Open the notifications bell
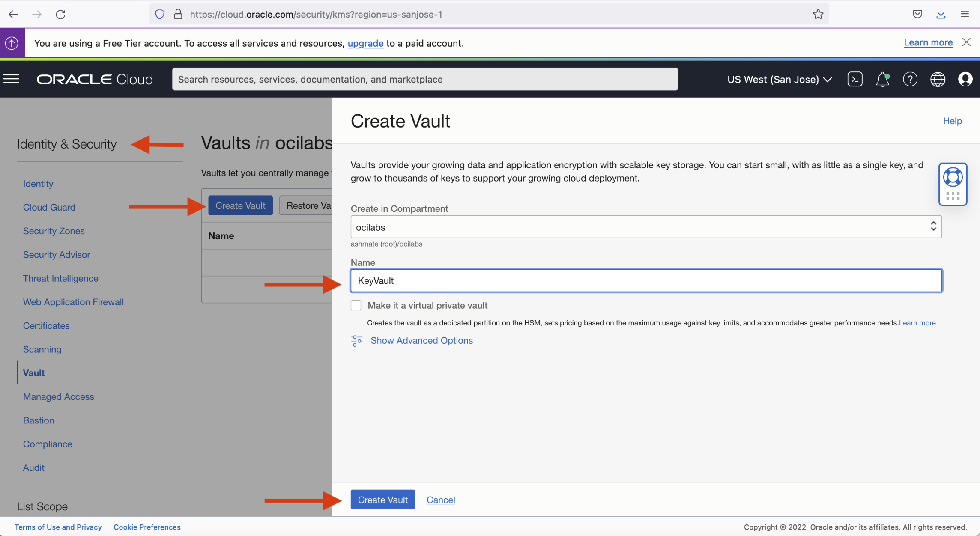The image size is (980, 536). [882, 79]
